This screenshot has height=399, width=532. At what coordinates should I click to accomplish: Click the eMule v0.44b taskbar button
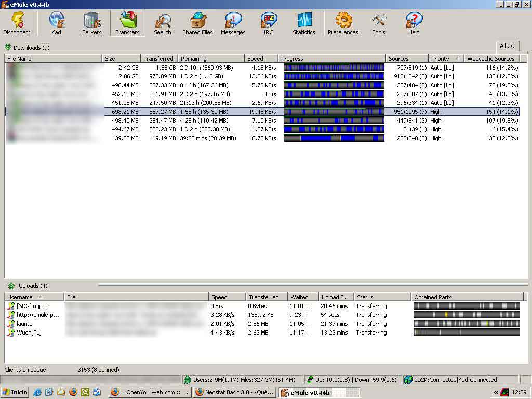320,392
